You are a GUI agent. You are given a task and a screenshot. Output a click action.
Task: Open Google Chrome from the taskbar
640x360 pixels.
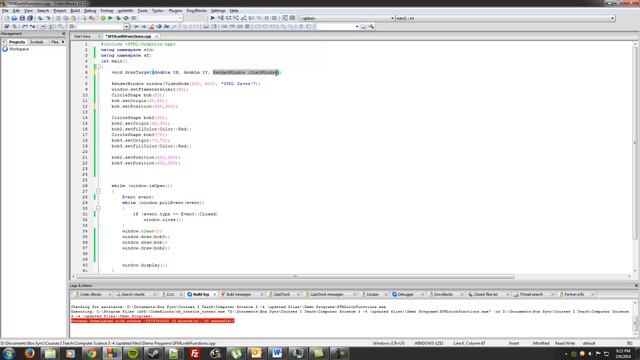(x=91, y=353)
